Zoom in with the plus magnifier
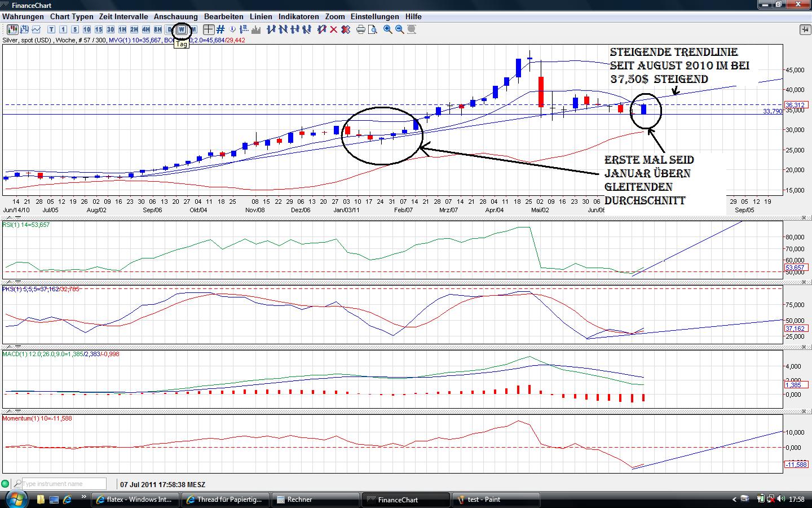The width and height of the screenshot is (812, 508). tap(388, 29)
